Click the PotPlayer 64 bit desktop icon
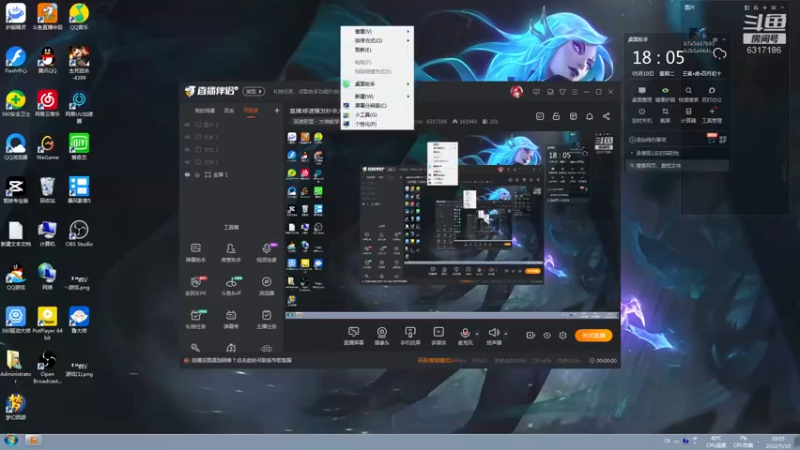The height and width of the screenshot is (450, 800). [47, 323]
